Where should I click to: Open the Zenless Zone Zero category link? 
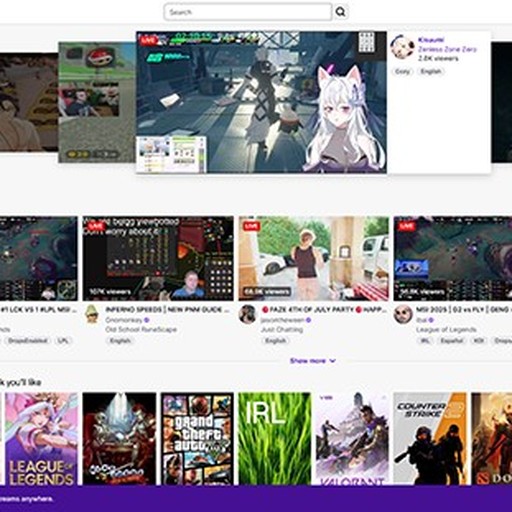[448, 49]
